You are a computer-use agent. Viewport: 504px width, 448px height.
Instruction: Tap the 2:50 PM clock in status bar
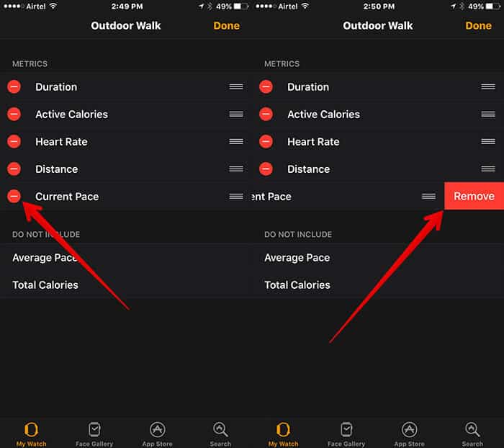pos(379,6)
